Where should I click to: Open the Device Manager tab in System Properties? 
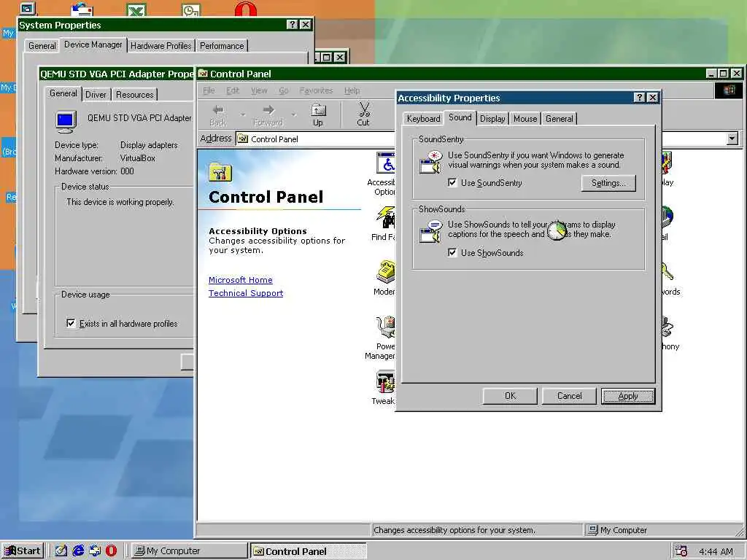[x=93, y=44]
